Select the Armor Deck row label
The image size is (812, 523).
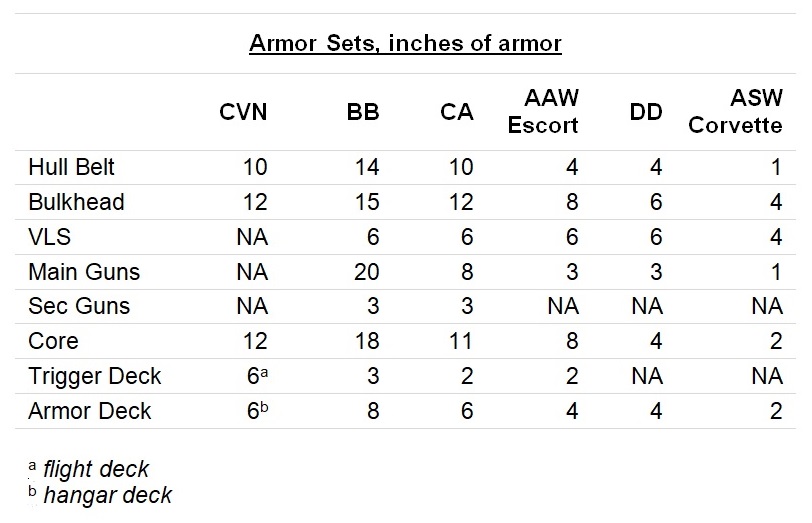[x=90, y=411]
